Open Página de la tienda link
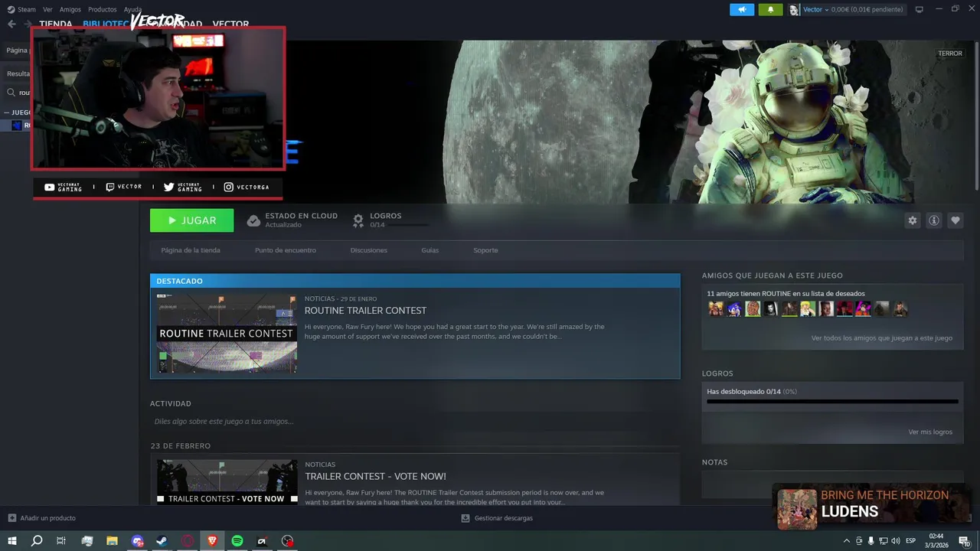The width and height of the screenshot is (980, 551). 191,250
